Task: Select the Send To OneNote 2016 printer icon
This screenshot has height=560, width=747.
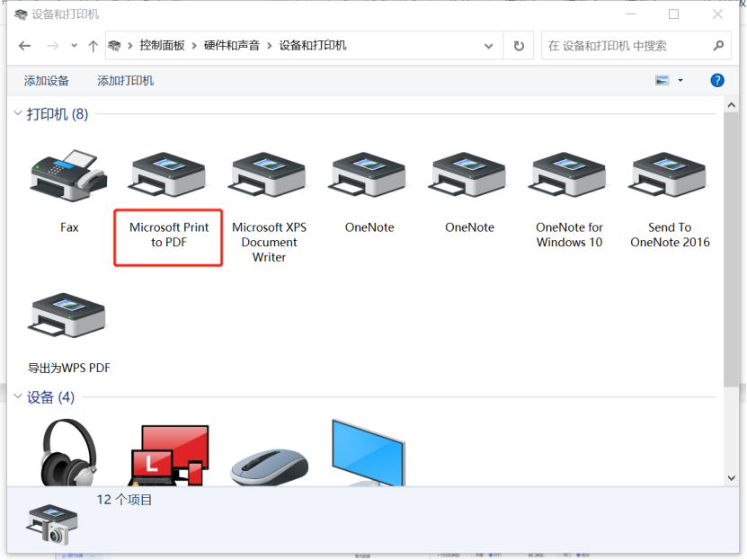Action: pyautogui.click(x=669, y=175)
